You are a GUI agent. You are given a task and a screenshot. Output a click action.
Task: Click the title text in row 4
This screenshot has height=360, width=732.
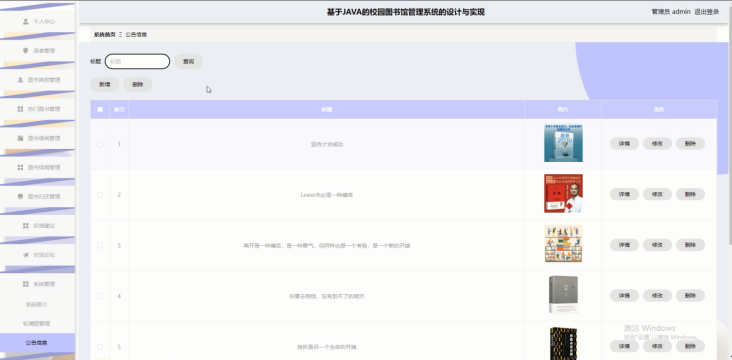(327, 296)
